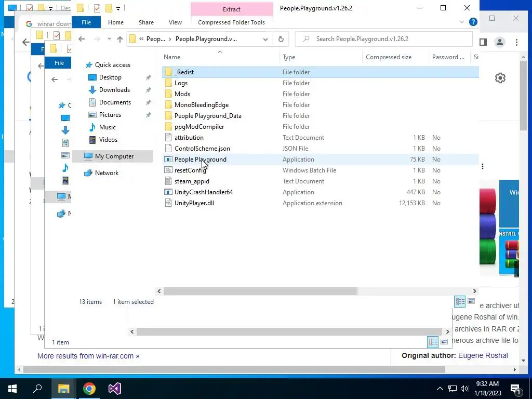Open Visual Studio from taskbar
The width and height of the screenshot is (532, 399).
coord(115,389)
